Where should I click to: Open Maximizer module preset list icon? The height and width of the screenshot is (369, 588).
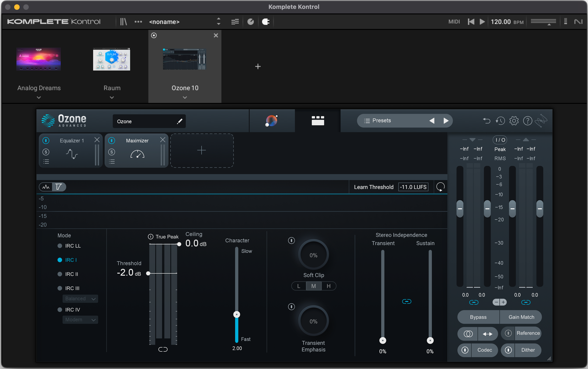112,162
